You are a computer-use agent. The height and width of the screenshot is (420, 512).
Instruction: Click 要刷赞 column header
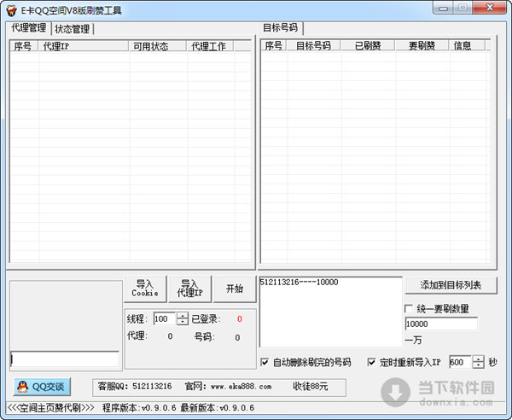coord(422,45)
